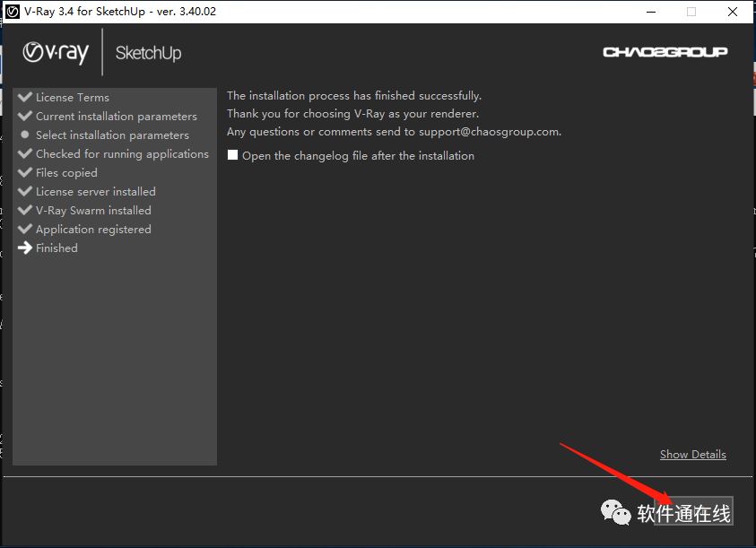The image size is (756, 548).
Task: Select the 'Finished' step
Action: (x=56, y=248)
